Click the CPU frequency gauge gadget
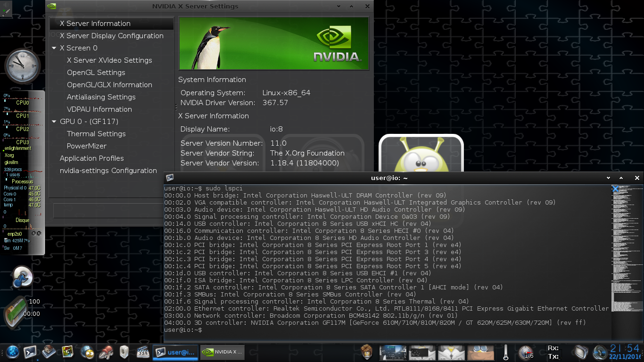Viewport: 644px width, 362px height. (x=526, y=352)
